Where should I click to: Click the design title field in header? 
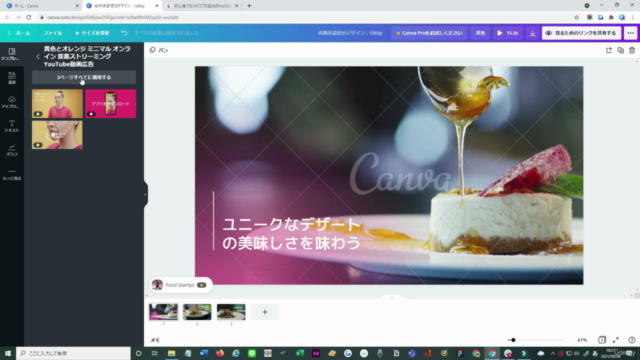click(x=350, y=33)
